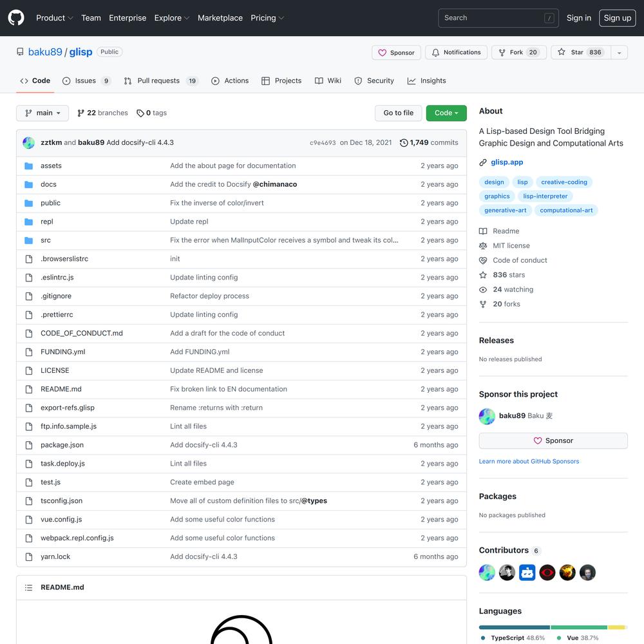Open the Star list dropdown arrow
Viewport: 644px width, 644px height.
(619, 53)
